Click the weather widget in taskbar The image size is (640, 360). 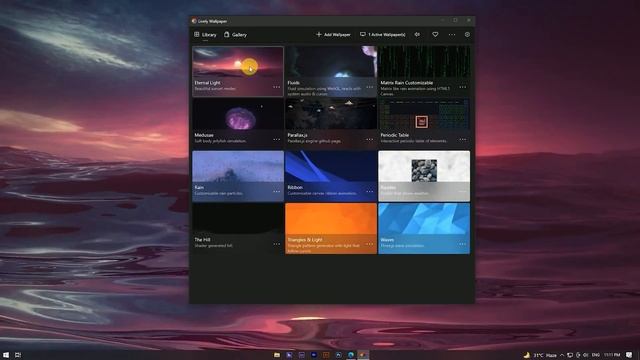coord(540,355)
